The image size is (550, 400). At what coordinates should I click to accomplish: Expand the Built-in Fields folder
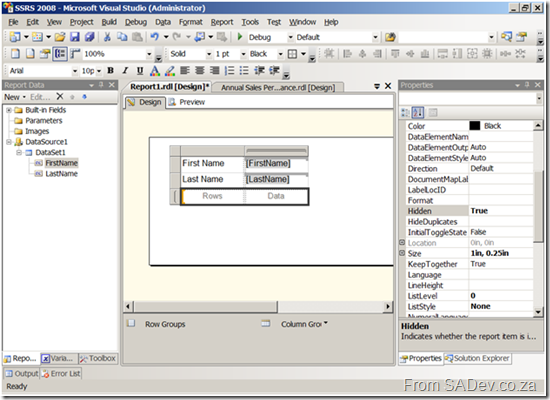[9, 110]
